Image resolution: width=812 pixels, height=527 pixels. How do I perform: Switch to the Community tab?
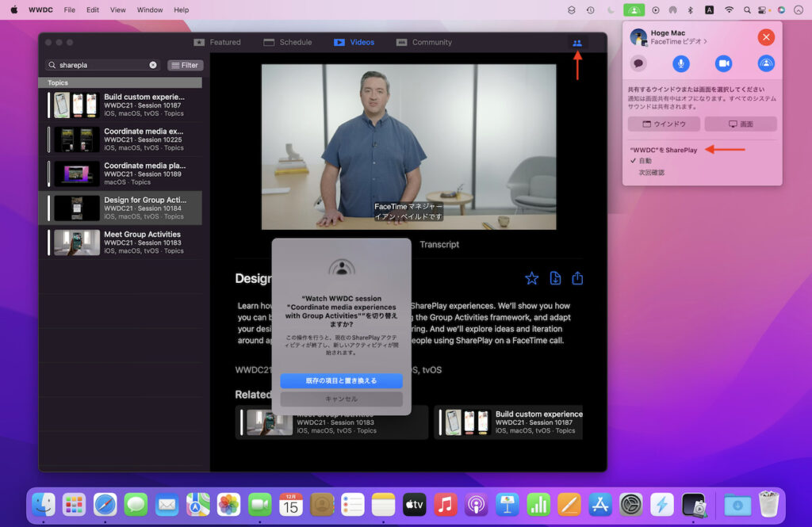[424, 43]
